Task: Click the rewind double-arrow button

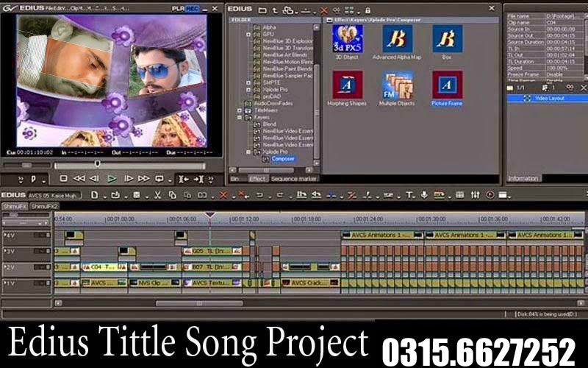Action: 79,179
